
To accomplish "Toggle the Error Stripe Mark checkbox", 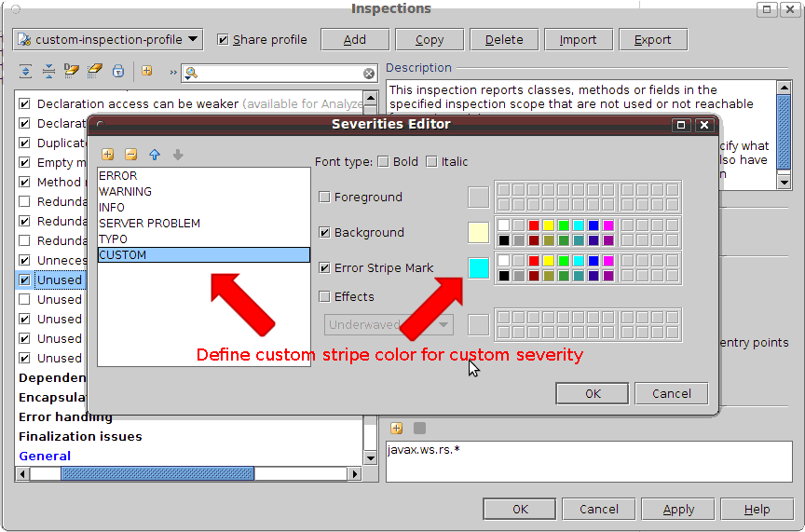I will coord(324,268).
